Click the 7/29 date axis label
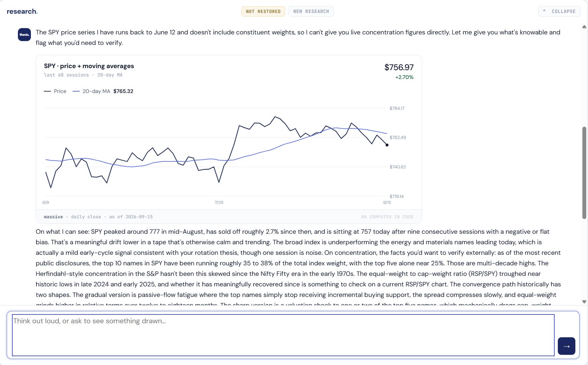 219,203
